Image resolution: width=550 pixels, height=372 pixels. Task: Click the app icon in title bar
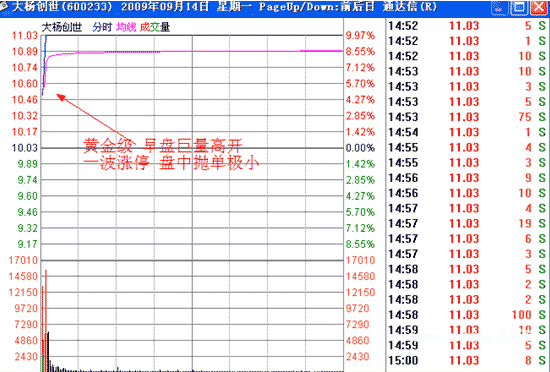(5, 6)
